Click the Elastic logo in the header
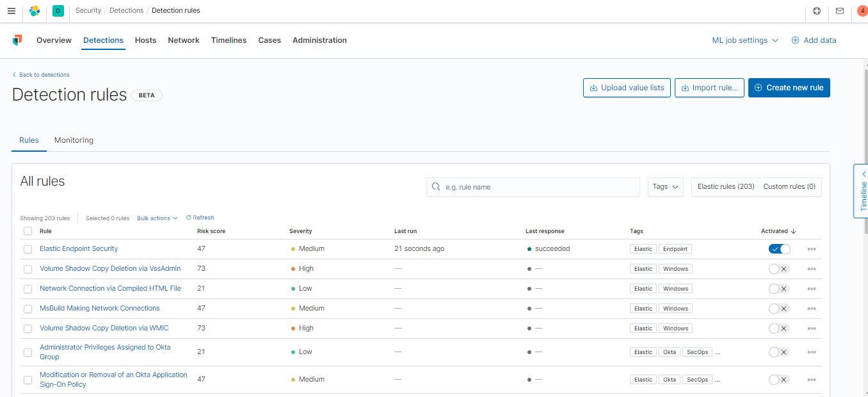Image resolution: width=868 pixels, height=397 pixels. coord(35,10)
